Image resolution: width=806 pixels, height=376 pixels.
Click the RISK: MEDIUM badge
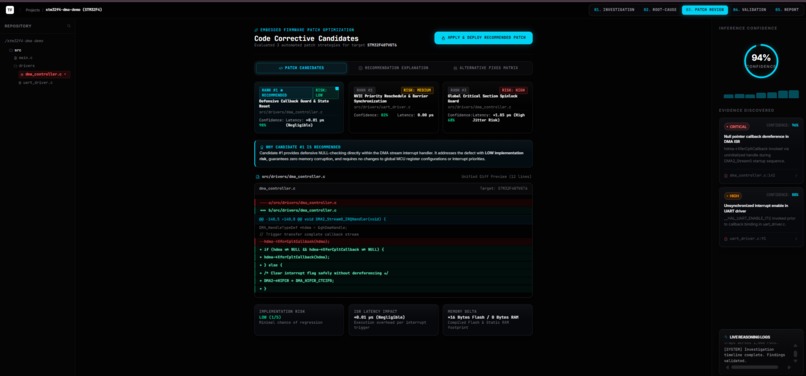pos(417,90)
